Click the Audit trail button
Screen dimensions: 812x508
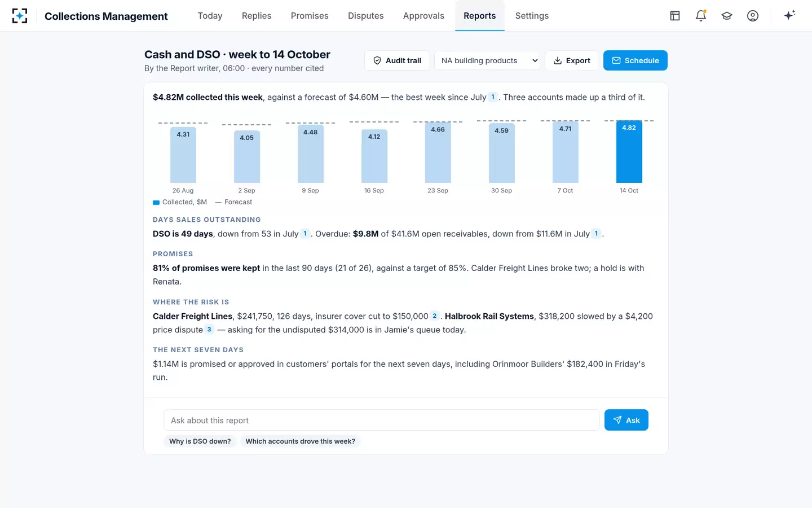[x=397, y=60]
